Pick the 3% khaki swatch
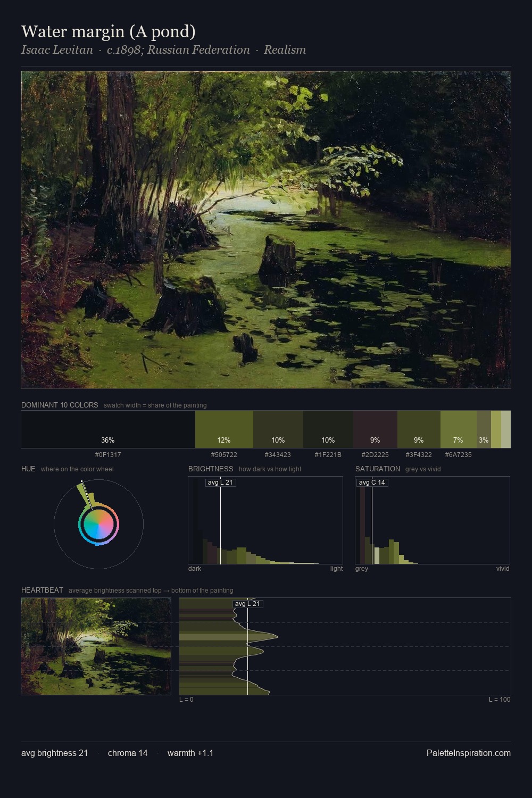The width and height of the screenshot is (532, 798). coord(484,429)
